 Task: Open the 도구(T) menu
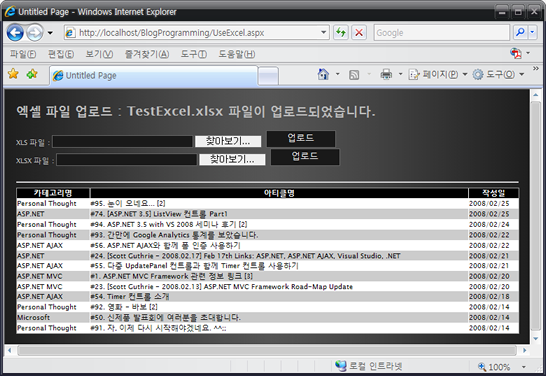pyautogui.click(x=194, y=54)
